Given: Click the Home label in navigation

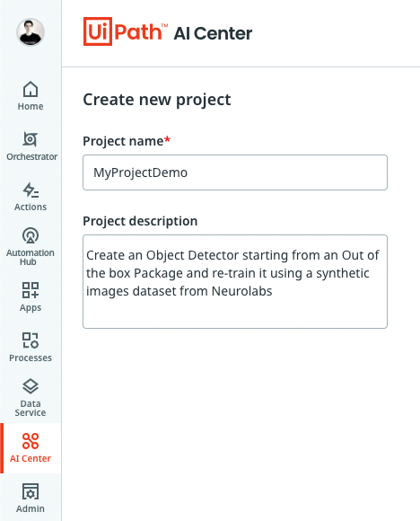Looking at the screenshot, I should (31, 106).
